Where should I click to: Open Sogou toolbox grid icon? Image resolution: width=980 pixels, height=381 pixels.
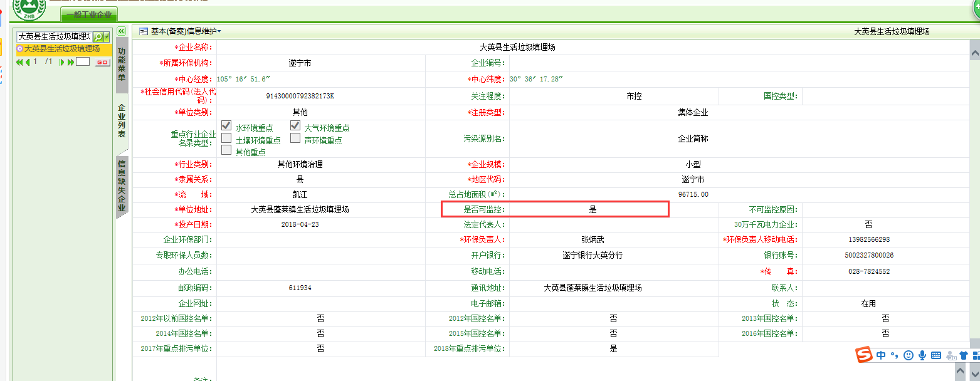[976, 355]
